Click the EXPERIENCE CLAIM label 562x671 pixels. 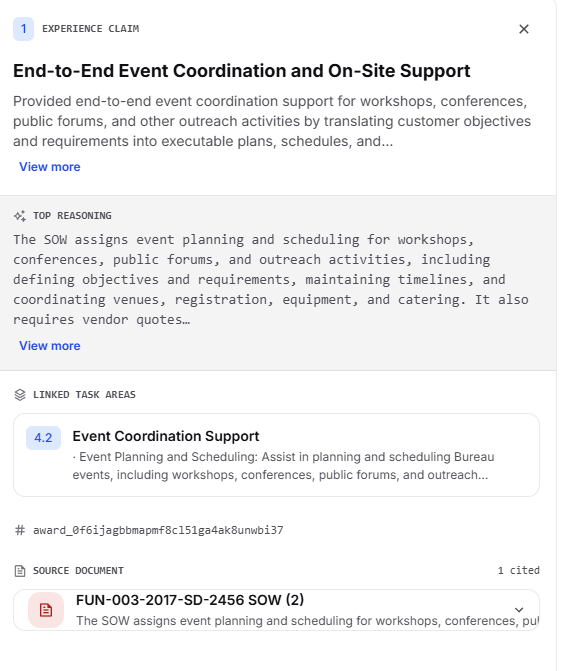coord(90,29)
